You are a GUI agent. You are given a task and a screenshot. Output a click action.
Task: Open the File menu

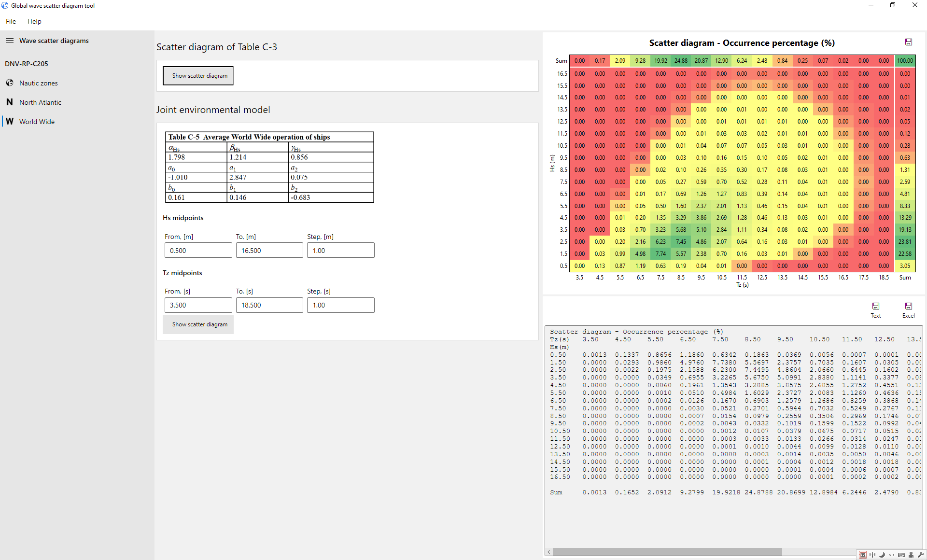pyautogui.click(x=11, y=21)
